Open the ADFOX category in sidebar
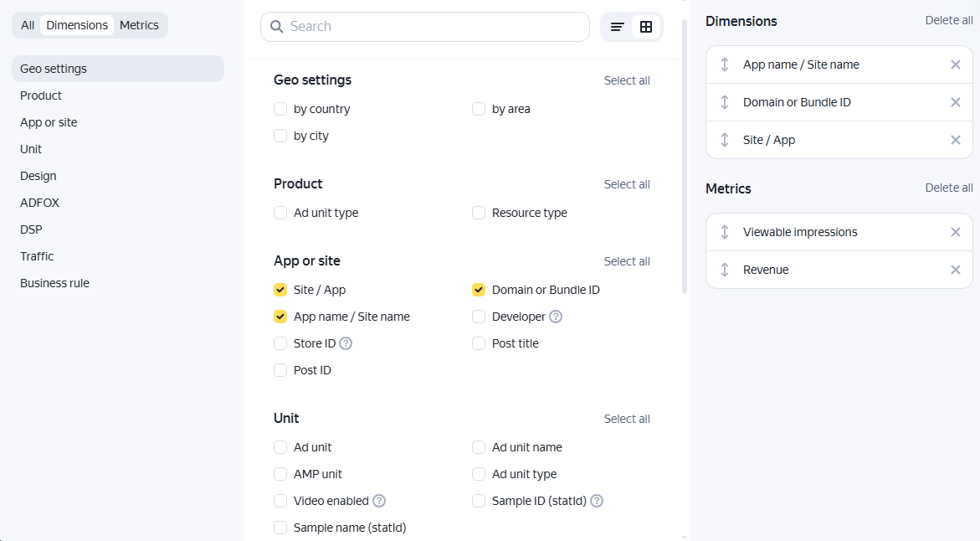The height and width of the screenshot is (541, 980). [39, 203]
